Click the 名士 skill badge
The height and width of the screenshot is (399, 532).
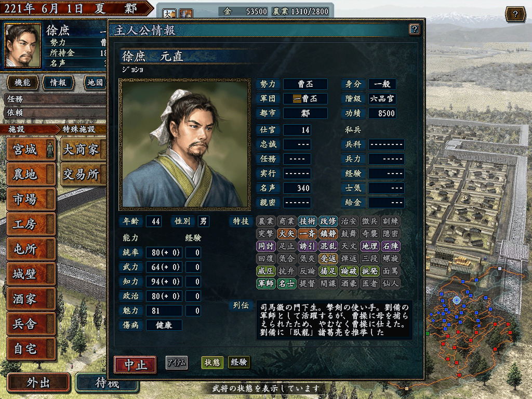[287, 283]
